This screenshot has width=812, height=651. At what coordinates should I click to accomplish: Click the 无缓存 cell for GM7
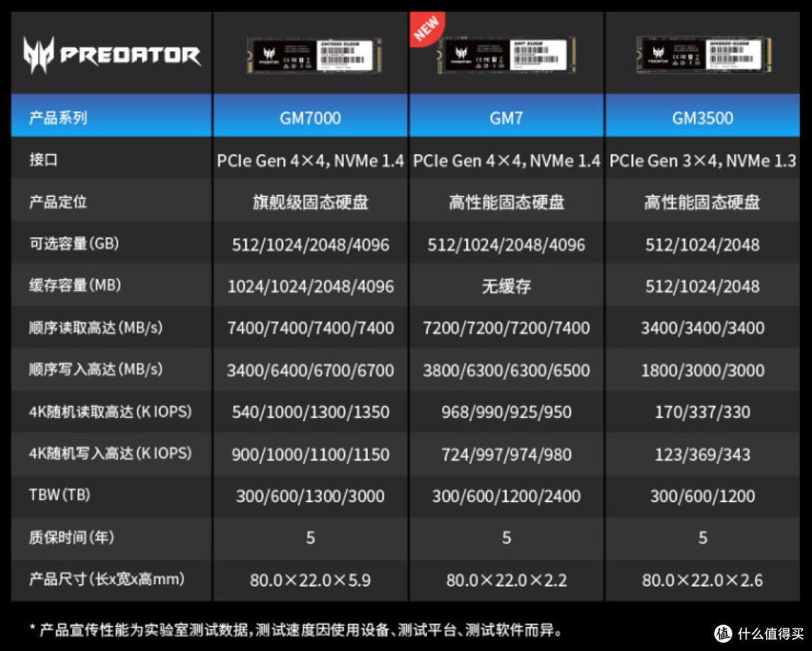tap(506, 286)
